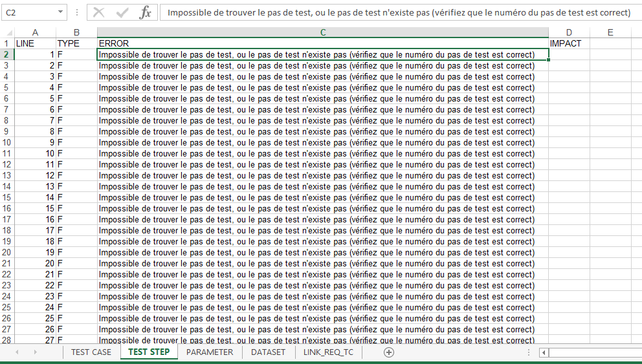Image resolution: width=642 pixels, height=364 pixels.
Task: Select column A header
Action: (34, 32)
